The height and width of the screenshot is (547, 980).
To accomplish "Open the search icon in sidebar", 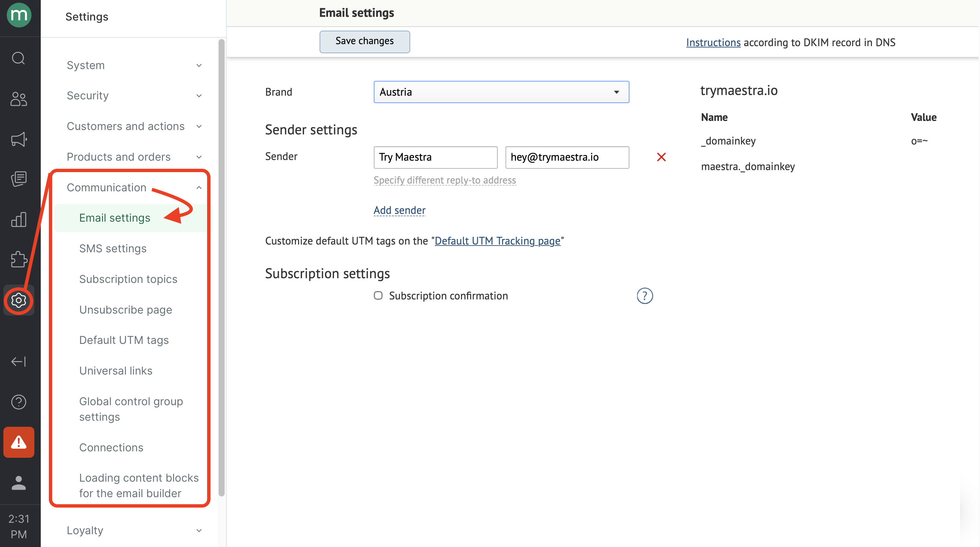I will click(19, 58).
